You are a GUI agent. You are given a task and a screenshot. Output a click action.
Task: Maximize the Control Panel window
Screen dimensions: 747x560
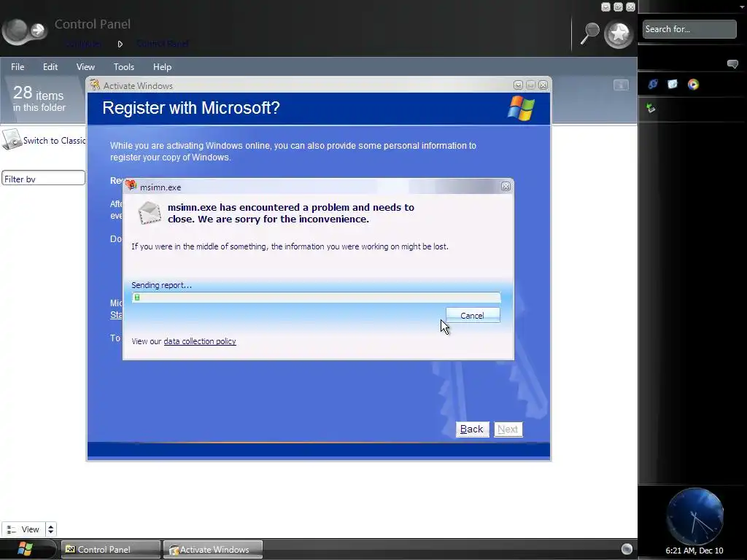pos(618,7)
